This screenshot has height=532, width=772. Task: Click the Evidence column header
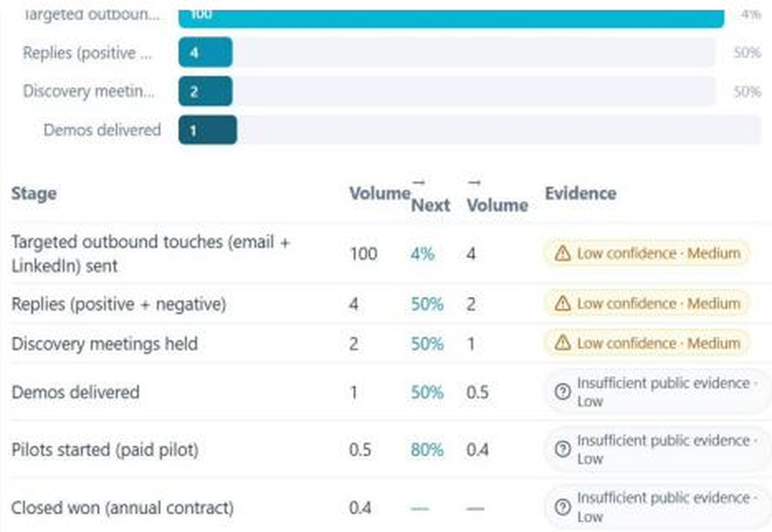(580, 193)
